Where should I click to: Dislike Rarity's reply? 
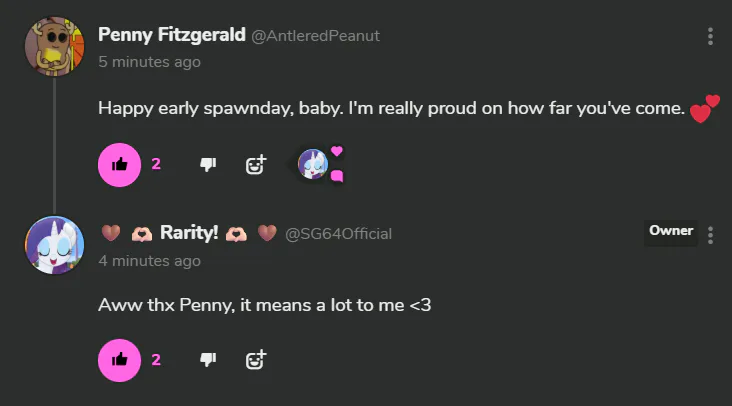[208, 359]
